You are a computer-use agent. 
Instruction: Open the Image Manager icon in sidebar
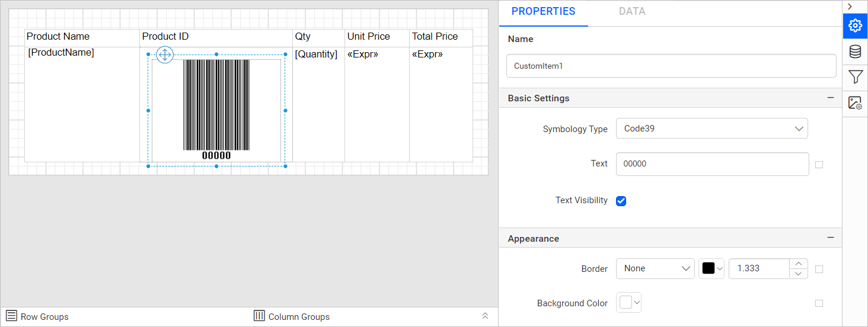(855, 103)
